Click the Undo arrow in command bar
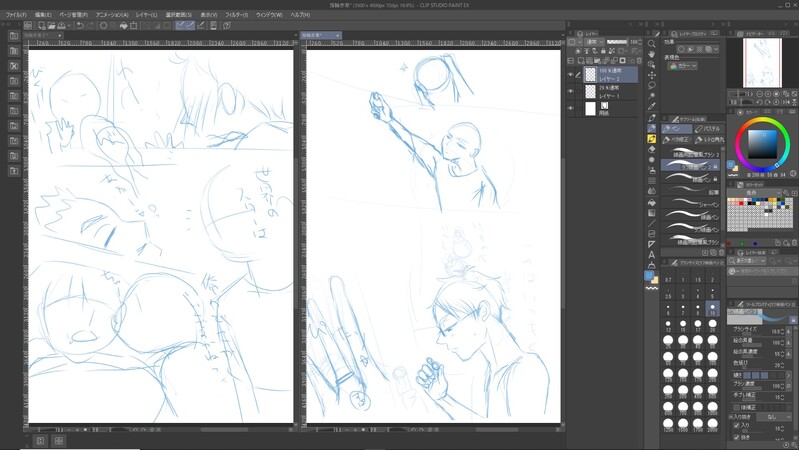The image size is (799, 450). click(80, 25)
